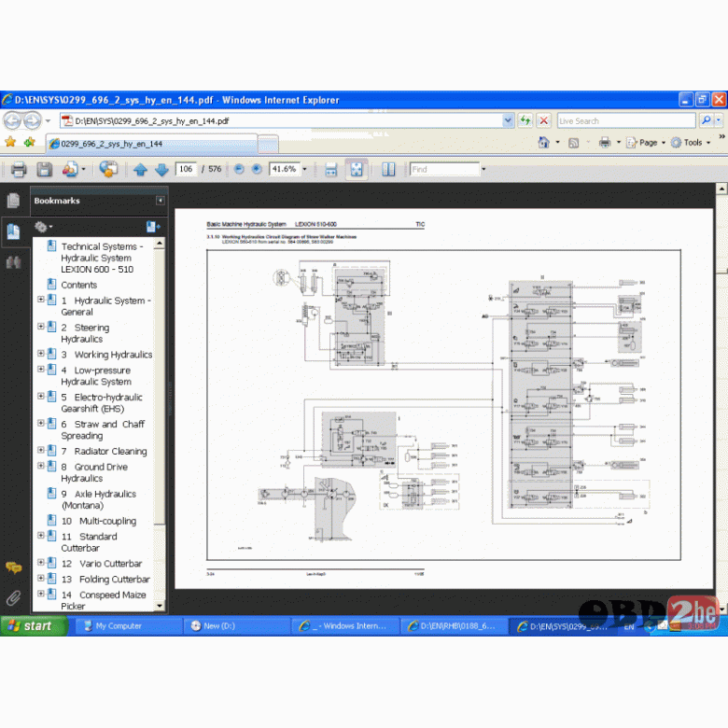Expand the 2 Steering Hydraulics bookmark
The image size is (728, 728).
click(x=41, y=327)
